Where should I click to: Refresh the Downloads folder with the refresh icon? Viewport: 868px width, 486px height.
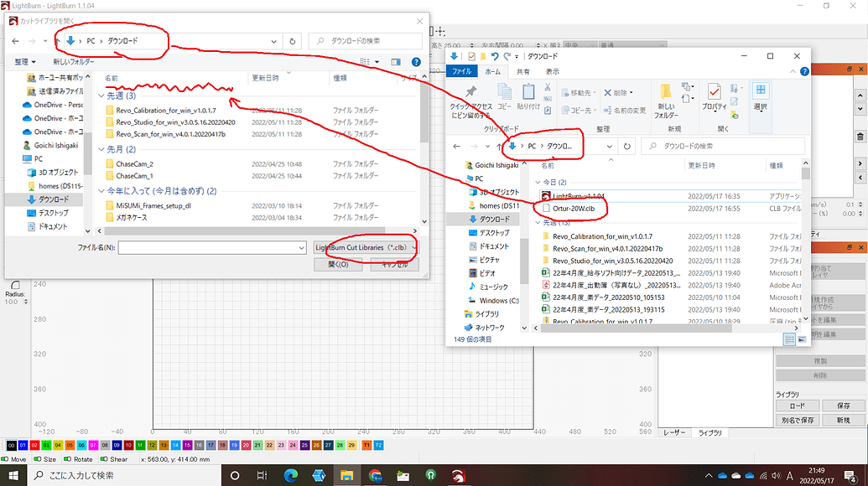[x=626, y=146]
